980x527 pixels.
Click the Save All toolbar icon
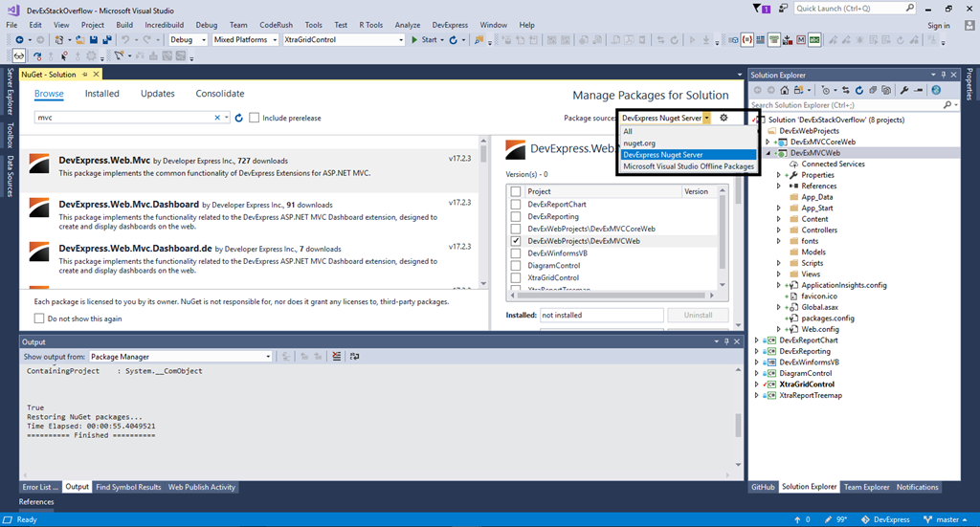coord(107,40)
